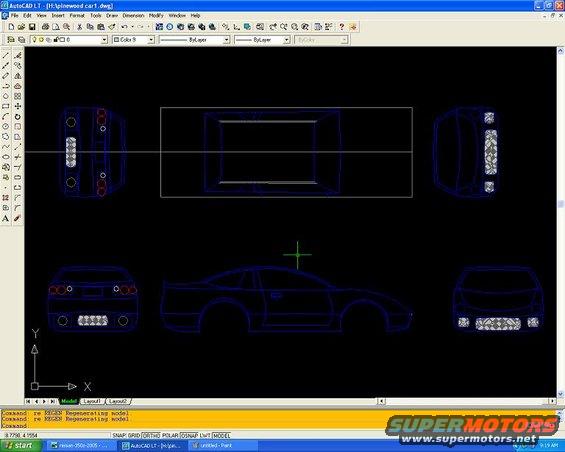This screenshot has width=565, height=452.
Task: Jump to first layout tab with navigation arrow
Action: point(28,401)
